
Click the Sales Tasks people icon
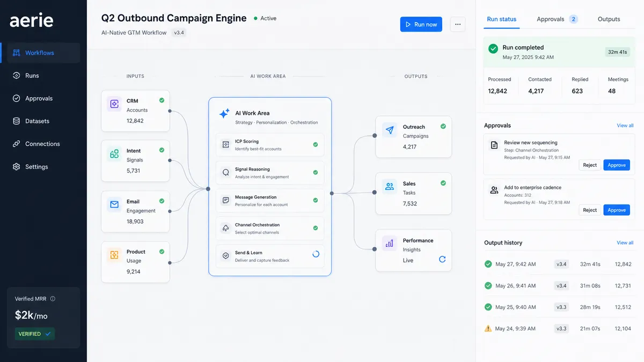coord(389,187)
